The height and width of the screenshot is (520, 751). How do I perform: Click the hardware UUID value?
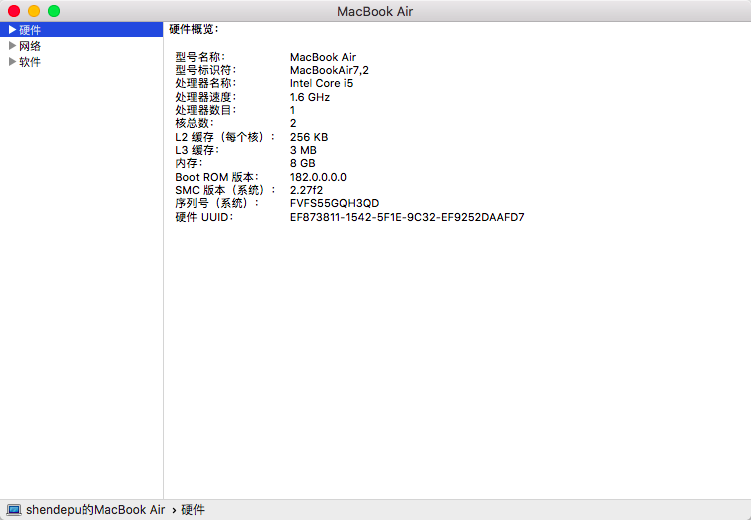(407, 217)
